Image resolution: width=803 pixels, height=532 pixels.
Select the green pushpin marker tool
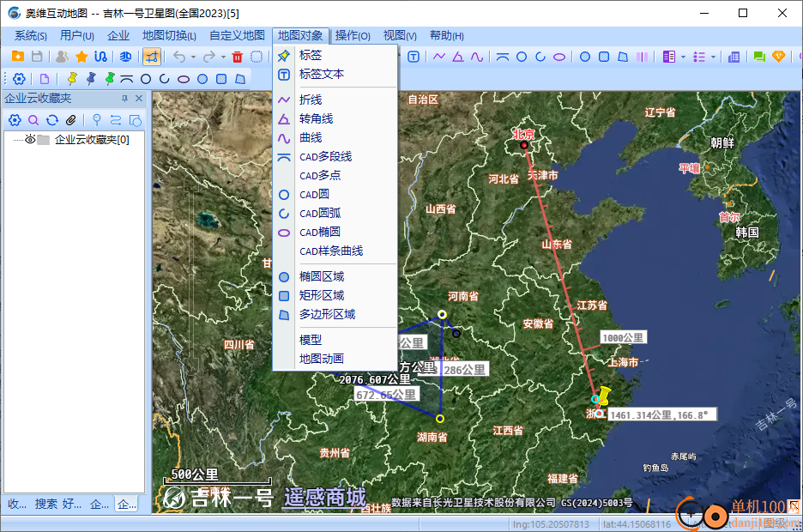[x=110, y=79]
